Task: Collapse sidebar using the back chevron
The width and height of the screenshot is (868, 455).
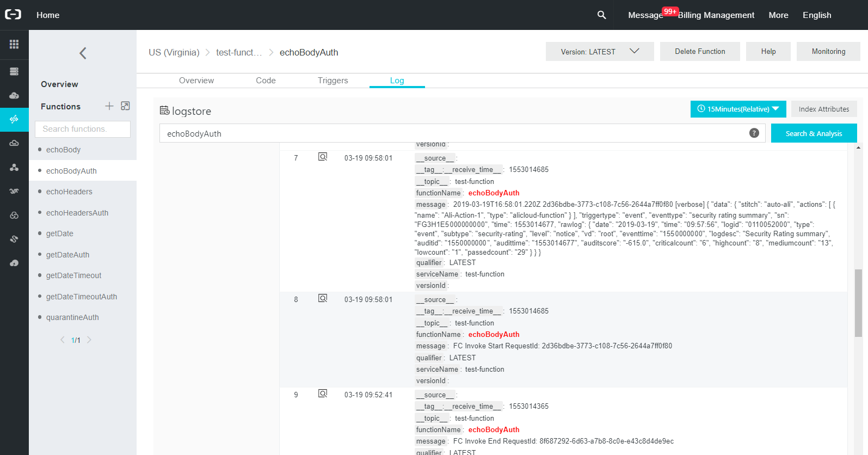Action: coord(83,53)
